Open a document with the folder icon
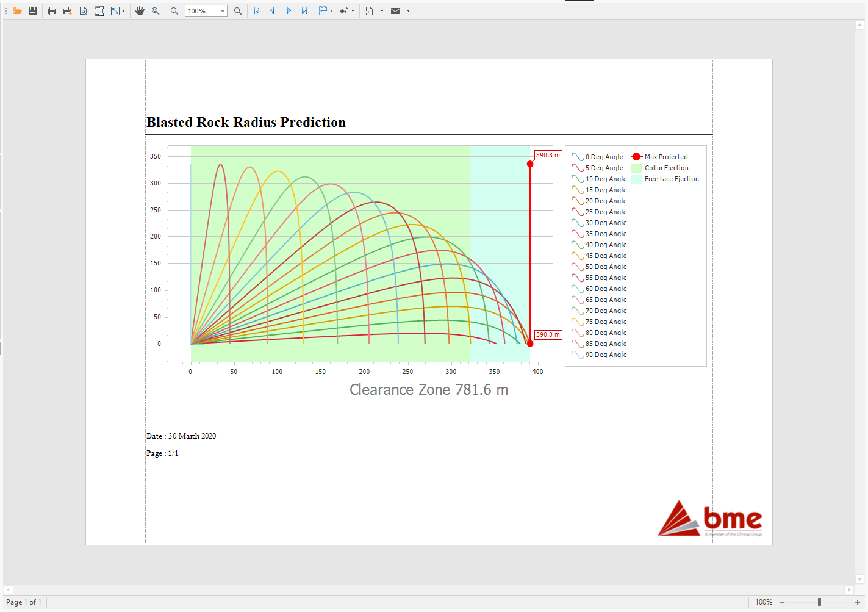The width and height of the screenshot is (868, 612). (17, 11)
